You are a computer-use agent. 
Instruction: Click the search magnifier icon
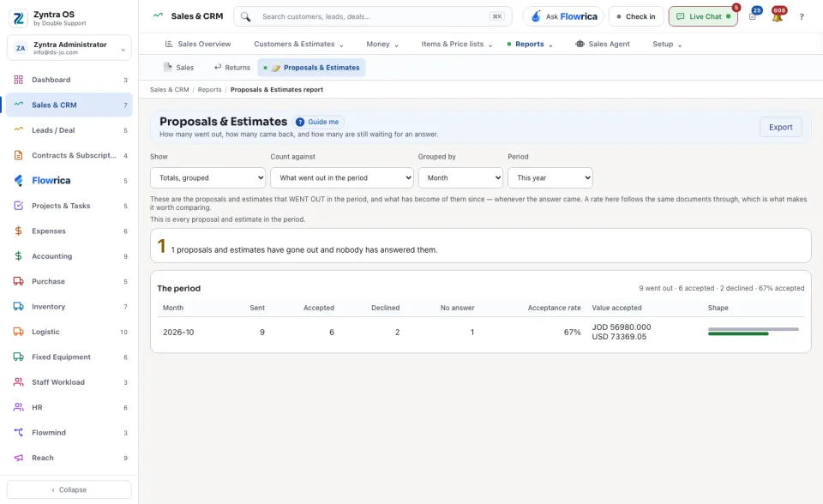click(246, 17)
